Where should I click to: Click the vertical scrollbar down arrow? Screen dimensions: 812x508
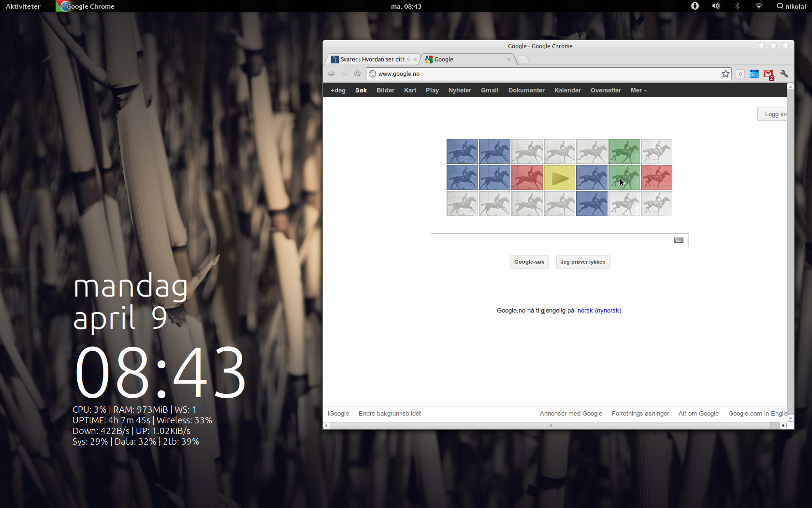[790, 418]
